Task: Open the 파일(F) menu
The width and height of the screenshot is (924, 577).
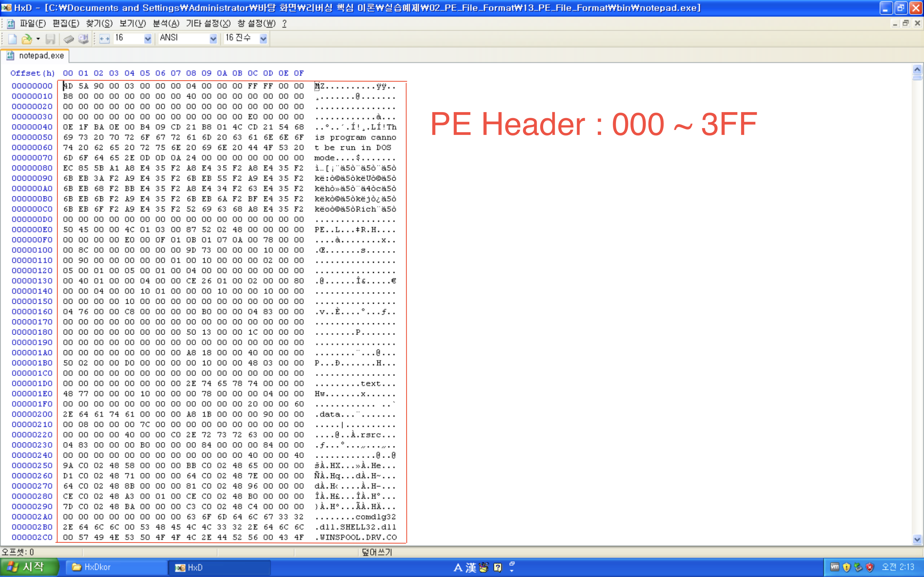Action: 33,24
